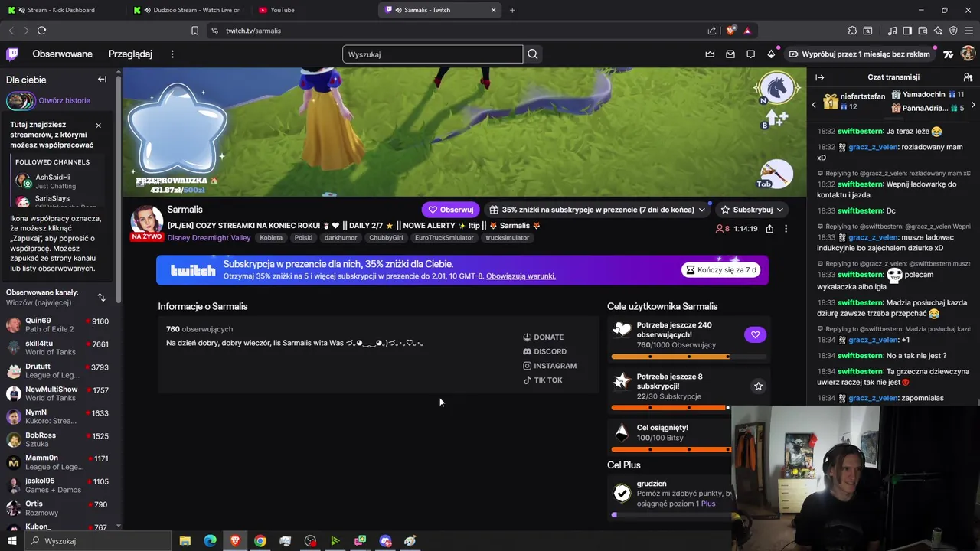The height and width of the screenshot is (551, 980).
Task: Open the Twitch notifications inbox icon
Action: pyautogui.click(x=730, y=54)
